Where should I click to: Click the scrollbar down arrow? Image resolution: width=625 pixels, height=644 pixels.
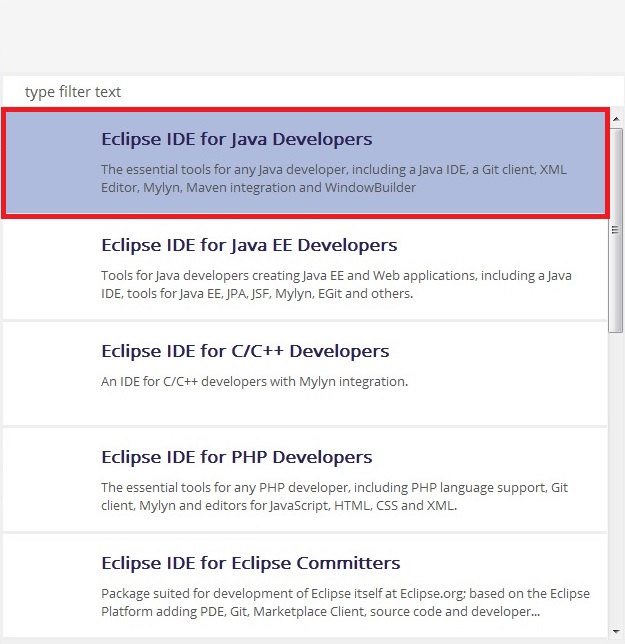click(616, 631)
